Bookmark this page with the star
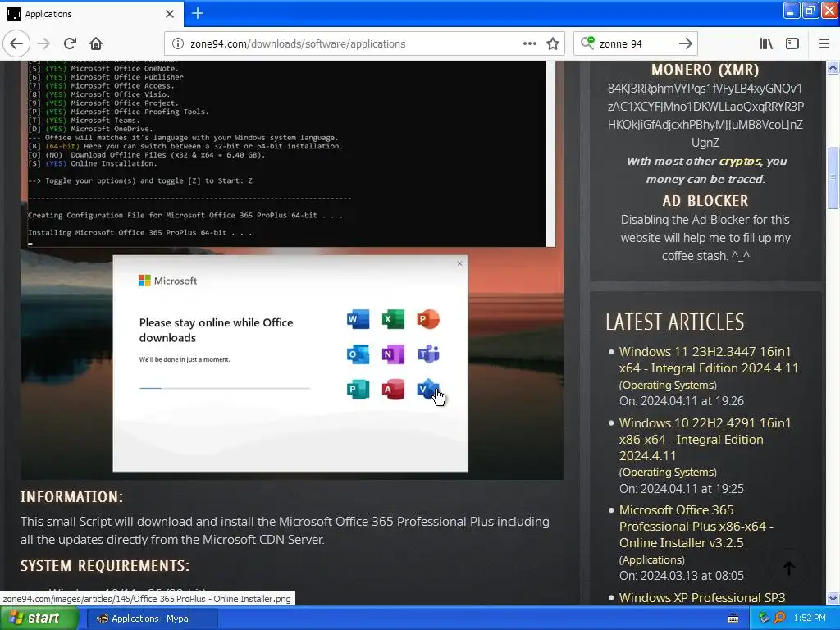The image size is (840, 630). (553, 43)
